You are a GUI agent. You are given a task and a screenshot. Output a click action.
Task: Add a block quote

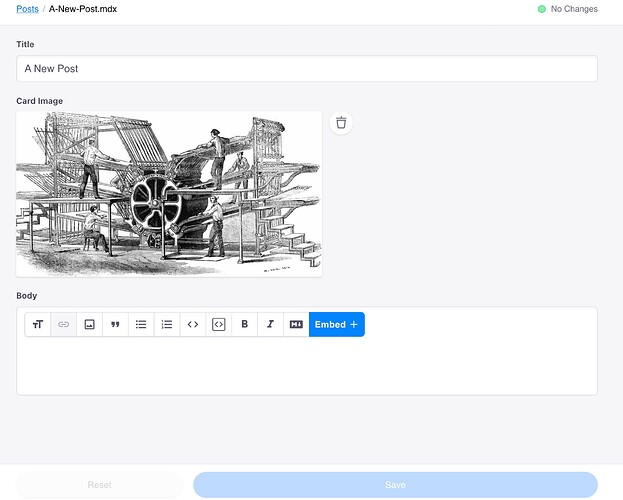(115, 324)
